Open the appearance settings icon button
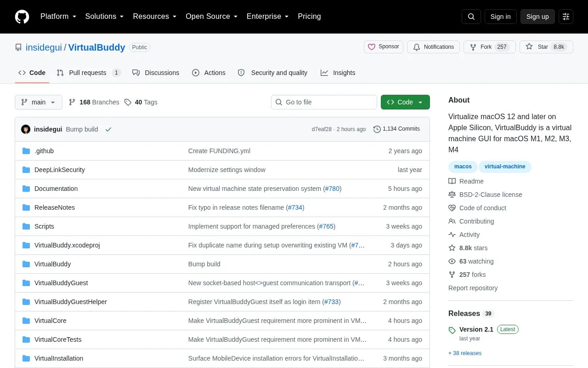 point(566,17)
